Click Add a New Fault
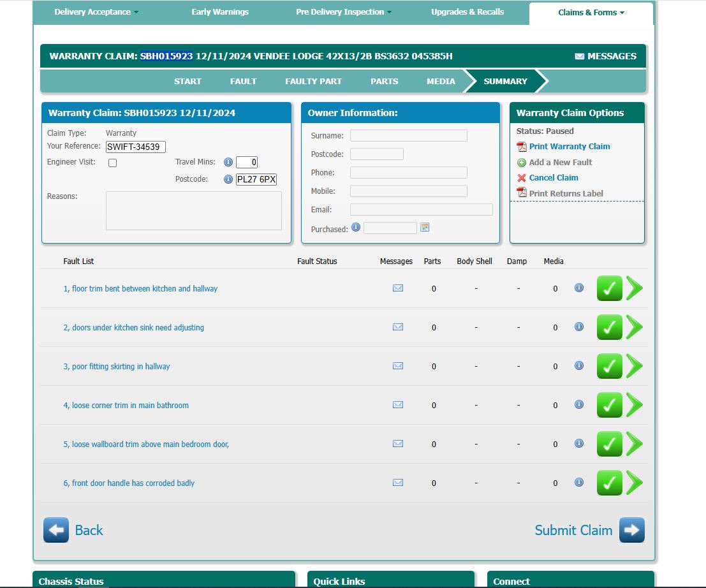The image size is (706, 588). click(x=560, y=163)
